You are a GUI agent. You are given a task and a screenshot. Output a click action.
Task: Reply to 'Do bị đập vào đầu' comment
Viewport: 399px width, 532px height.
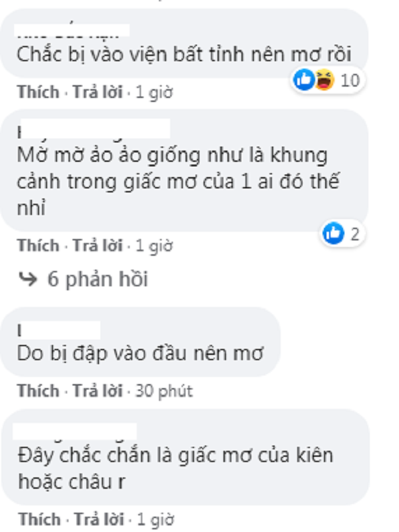98,391
